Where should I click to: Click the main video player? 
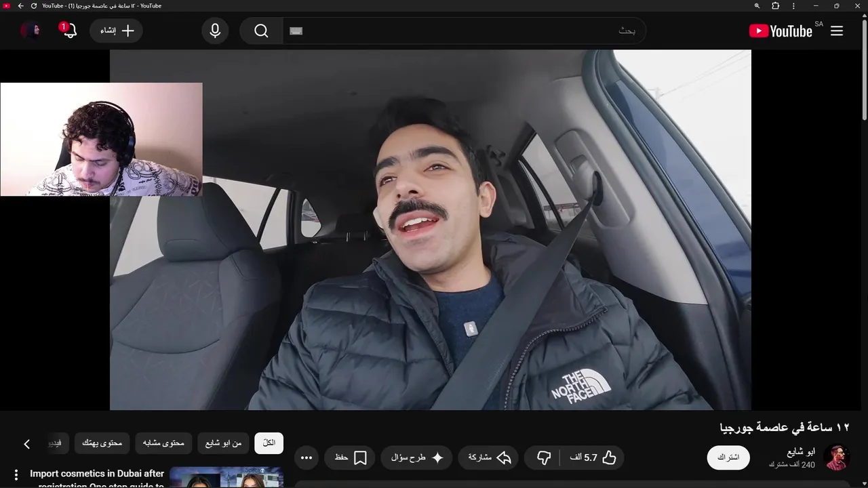431,230
